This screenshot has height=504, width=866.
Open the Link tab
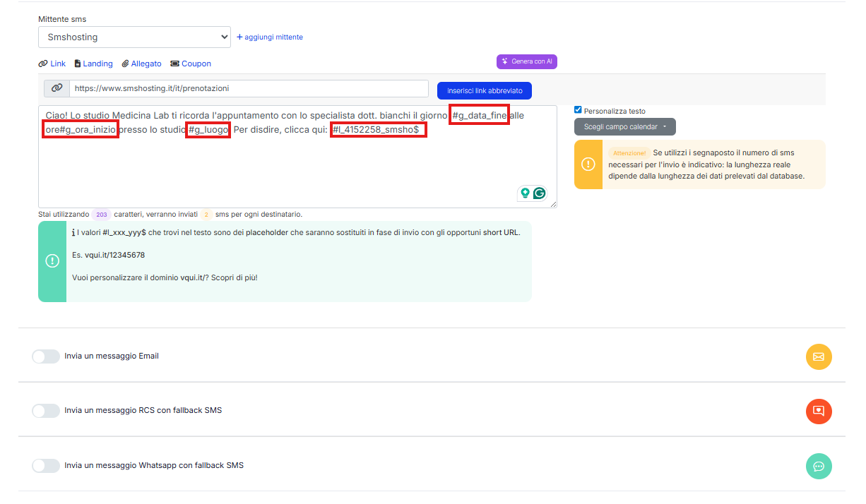pyautogui.click(x=52, y=64)
